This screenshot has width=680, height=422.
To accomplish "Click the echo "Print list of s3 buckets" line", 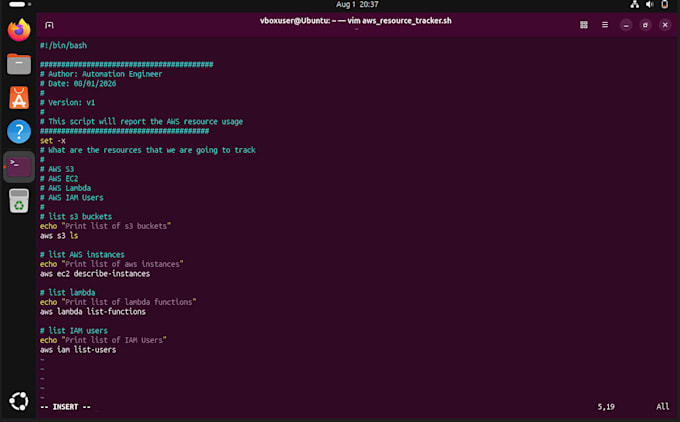I will 105,226.
